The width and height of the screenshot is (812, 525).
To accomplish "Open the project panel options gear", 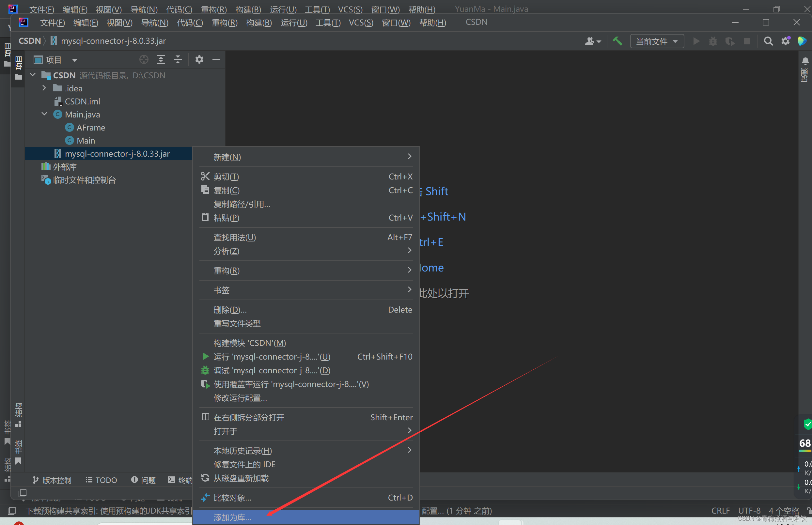I will tap(199, 59).
